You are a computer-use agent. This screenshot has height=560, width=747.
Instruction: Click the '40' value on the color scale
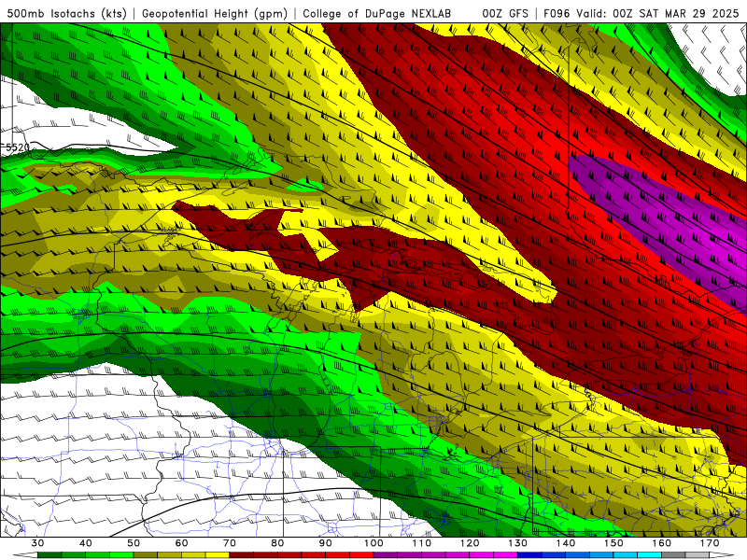(86, 543)
